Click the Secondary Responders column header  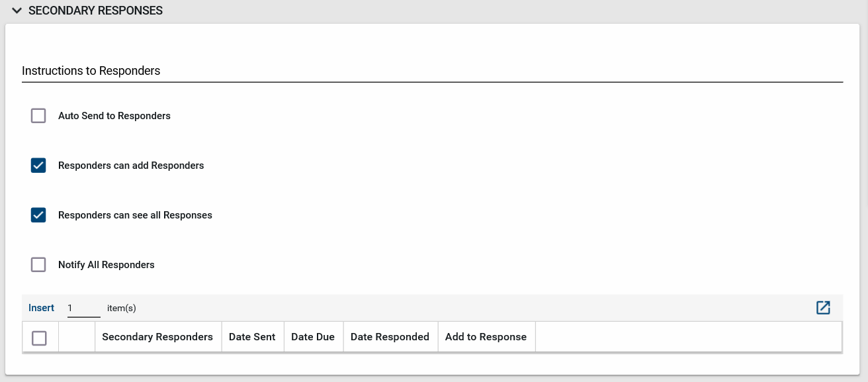coord(157,336)
